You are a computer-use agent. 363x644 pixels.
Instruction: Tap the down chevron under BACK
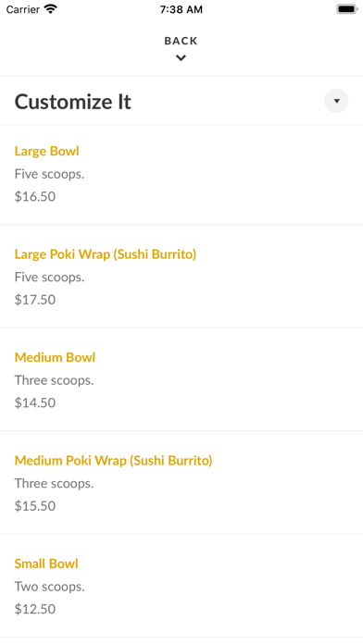[x=181, y=58]
